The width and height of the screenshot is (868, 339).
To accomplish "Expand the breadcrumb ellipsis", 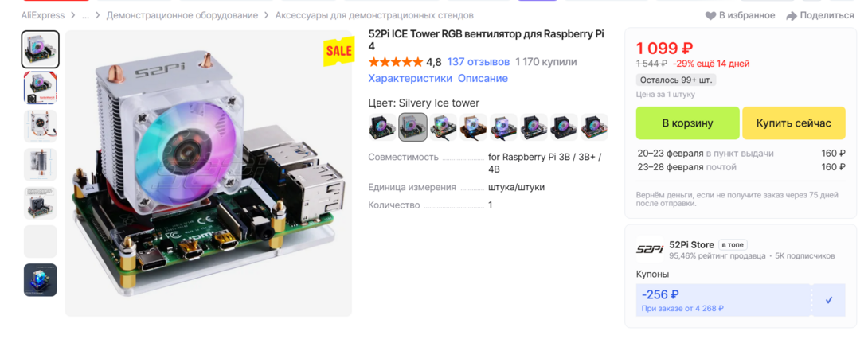I will (x=85, y=15).
